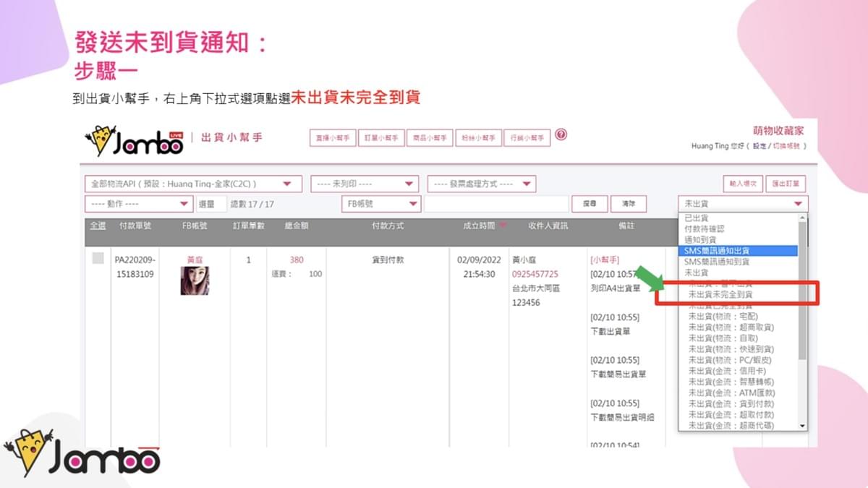868x488 pixels.
Task: Click the dropdown list scrollbar down arrow
Action: coord(802,427)
